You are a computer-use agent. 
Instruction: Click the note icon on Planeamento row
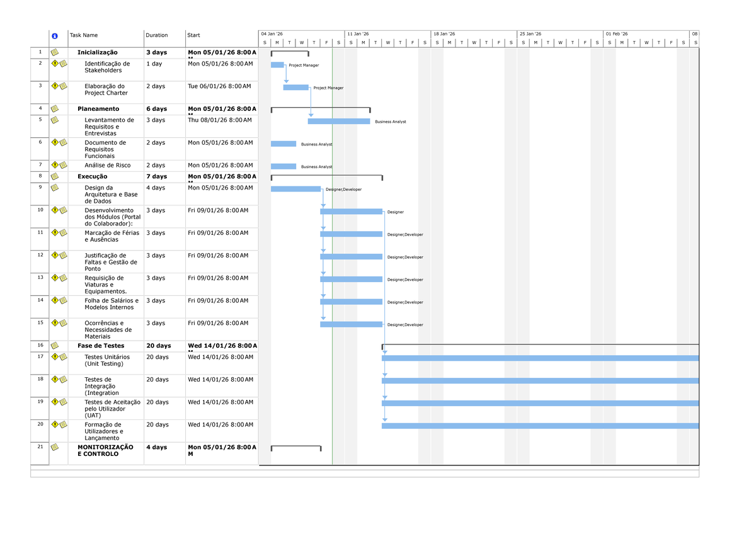tap(55, 109)
